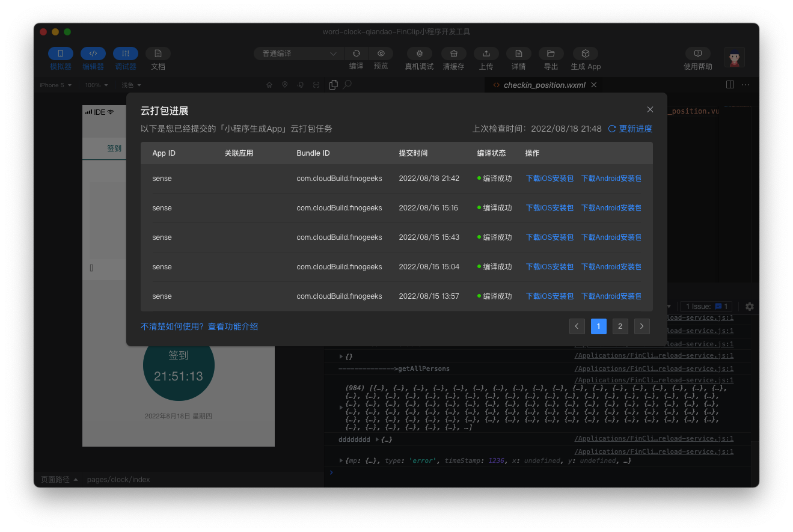Open the 详情 details icon
Image resolution: width=793 pixels, height=532 pixels.
[518, 54]
